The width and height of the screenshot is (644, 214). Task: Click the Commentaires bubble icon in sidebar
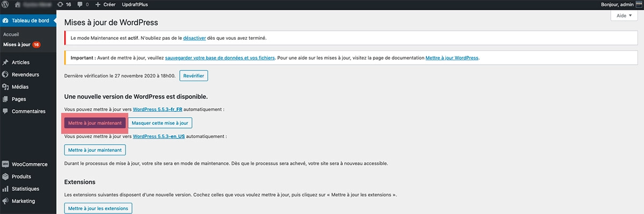click(5, 111)
